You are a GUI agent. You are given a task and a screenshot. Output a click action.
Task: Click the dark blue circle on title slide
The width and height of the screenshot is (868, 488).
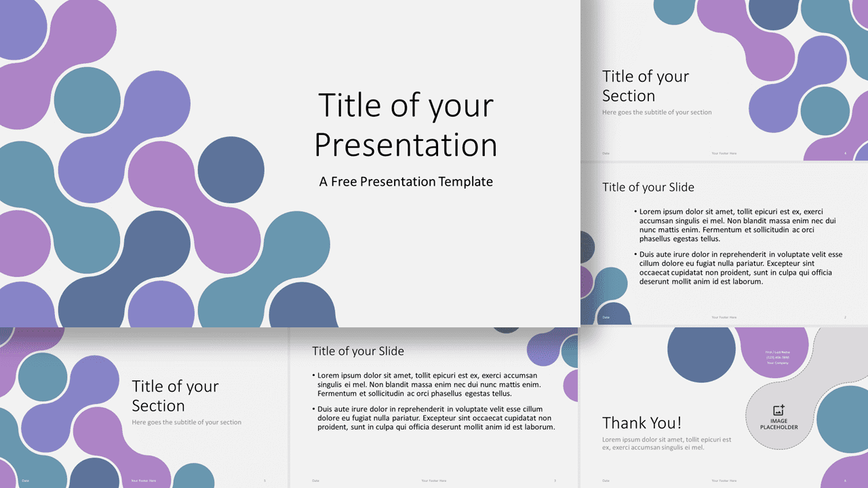[231, 169]
